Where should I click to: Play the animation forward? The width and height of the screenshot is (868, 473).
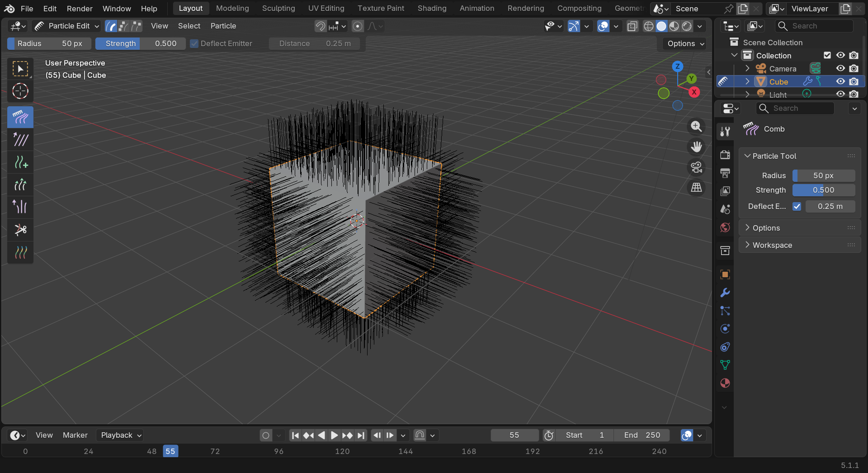tap(334, 435)
